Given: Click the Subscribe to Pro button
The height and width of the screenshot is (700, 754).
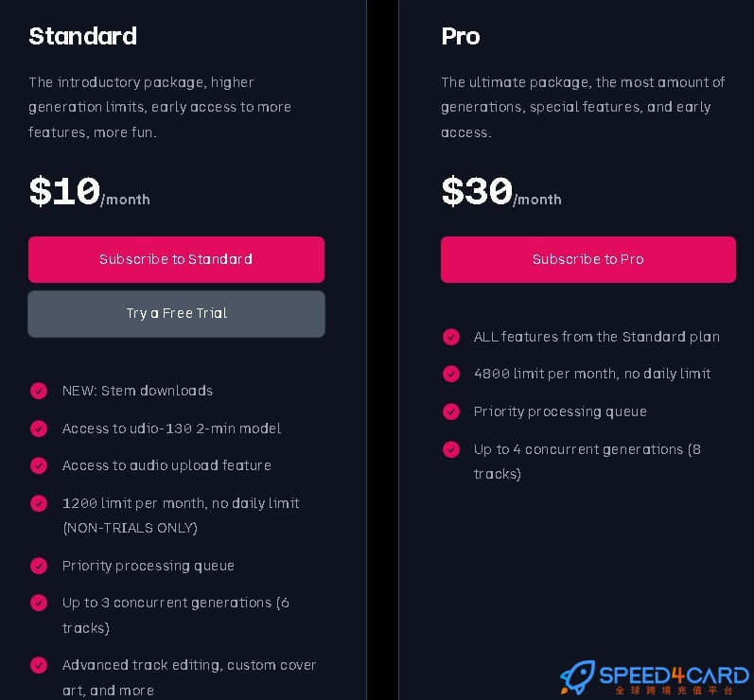Looking at the screenshot, I should (x=588, y=259).
